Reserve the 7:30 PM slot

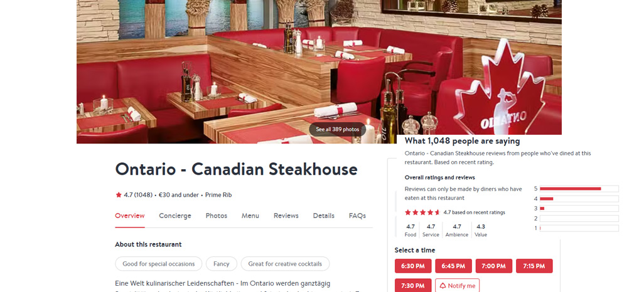[x=413, y=286]
